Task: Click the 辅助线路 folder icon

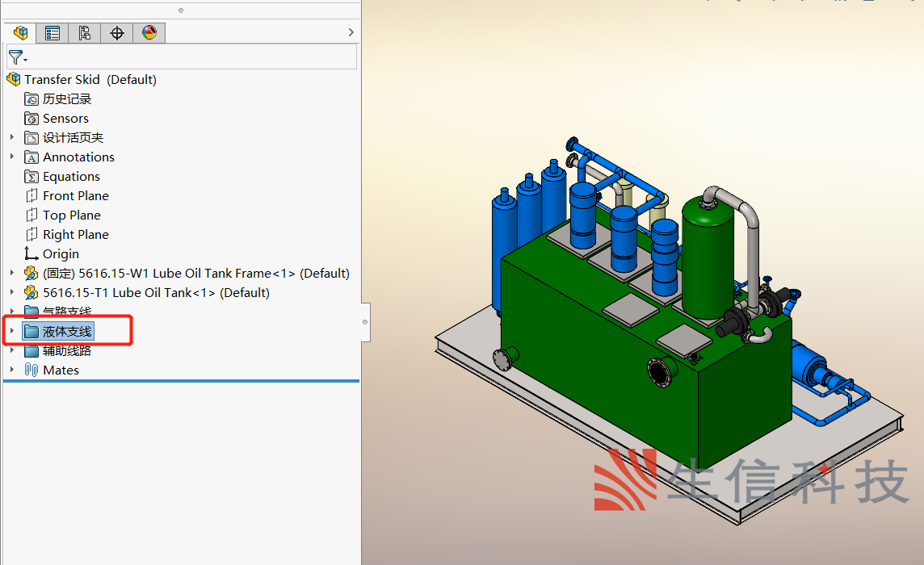Action: pyautogui.click(x=31, y=351)
